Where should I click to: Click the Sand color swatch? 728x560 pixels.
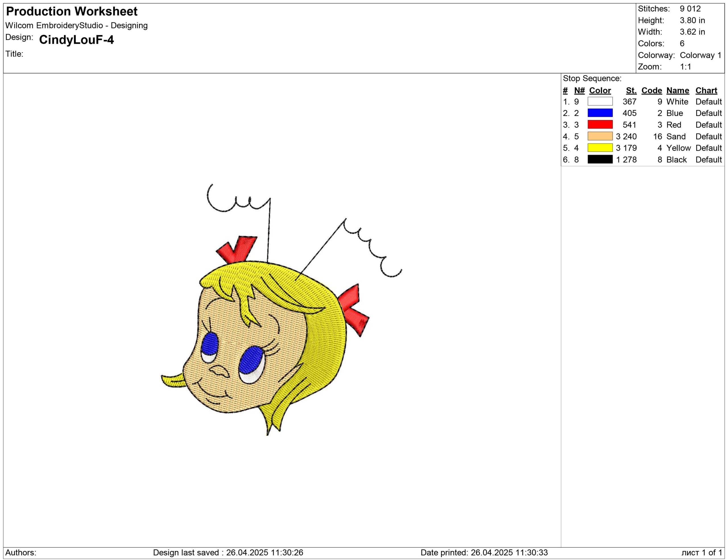coord(600,136)
